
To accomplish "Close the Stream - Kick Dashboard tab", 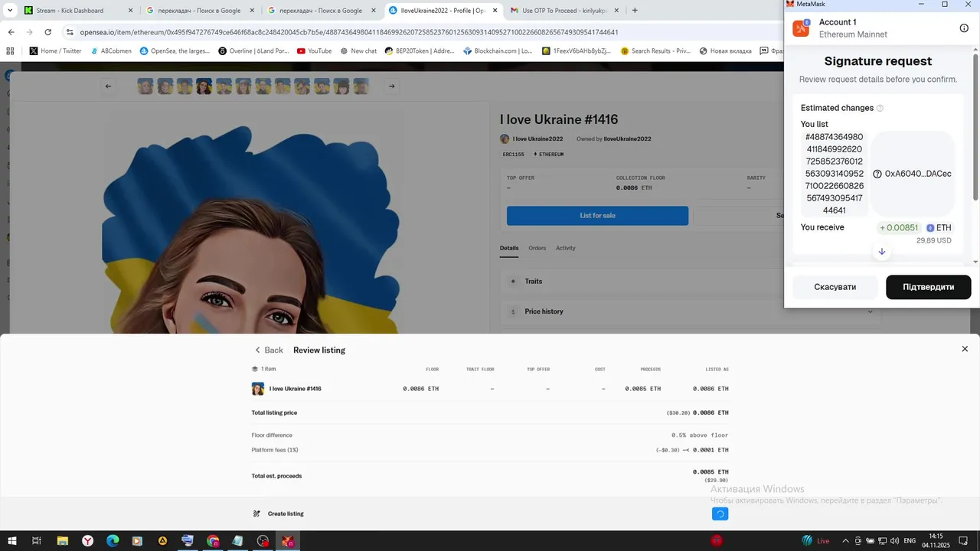I will (130, 11).
